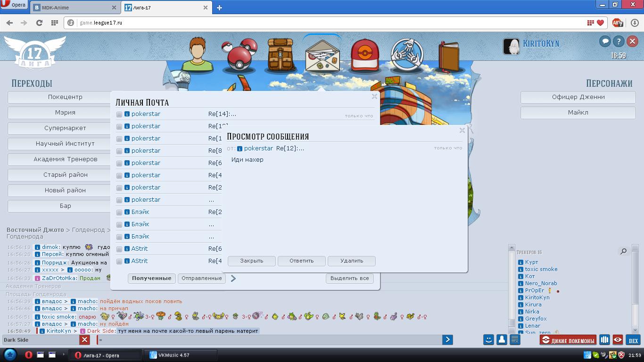The width and height of the screenshot is (644, 362).
Task: Switch to the MDK-Anime browser tab
Action: (x=75, y=8)
